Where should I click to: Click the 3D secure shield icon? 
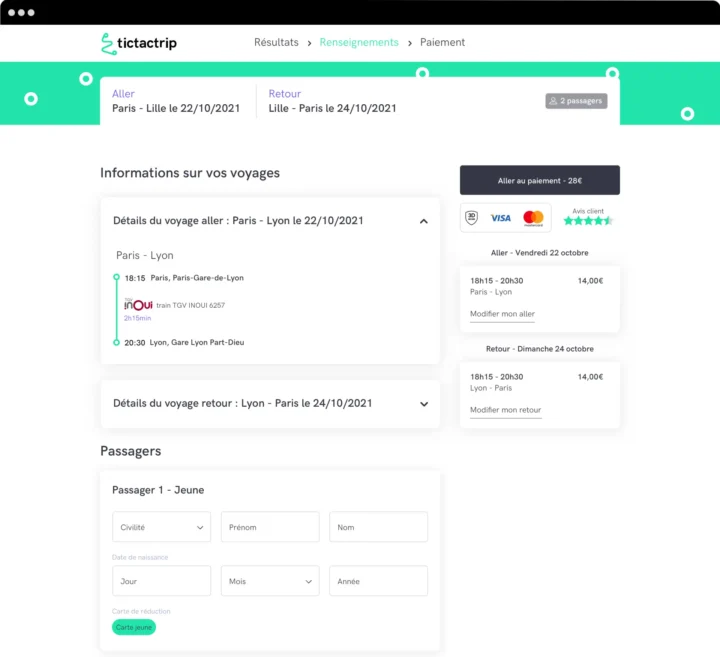(x=472, y=218)
